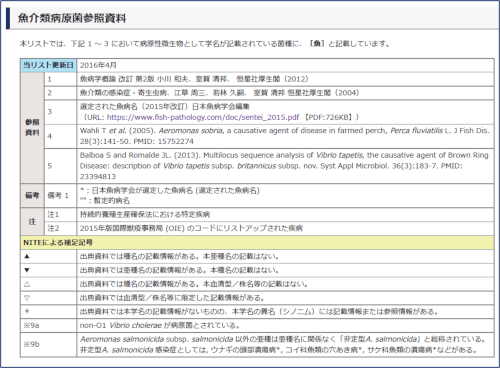
Task: Click the text 2015年版国際獣疫事務局 (OIE)
Action: (132, 228)
